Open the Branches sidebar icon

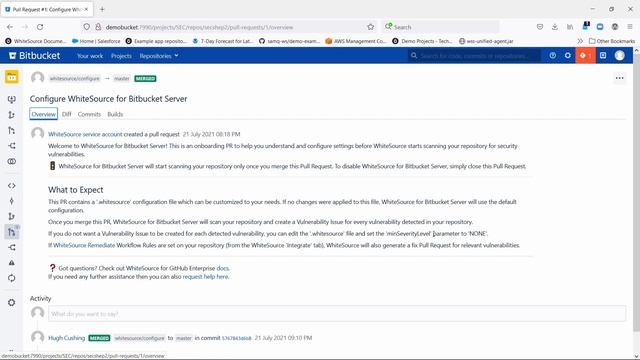click(11, 216)
